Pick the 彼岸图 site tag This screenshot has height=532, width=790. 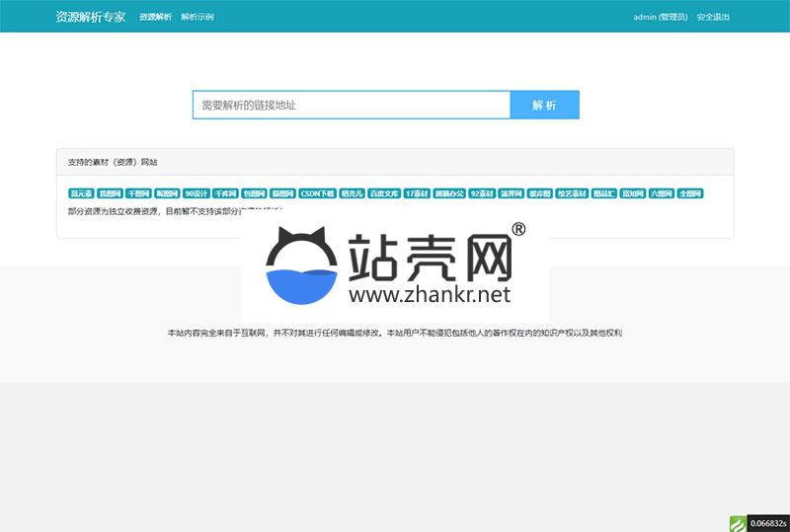(539, 193)
